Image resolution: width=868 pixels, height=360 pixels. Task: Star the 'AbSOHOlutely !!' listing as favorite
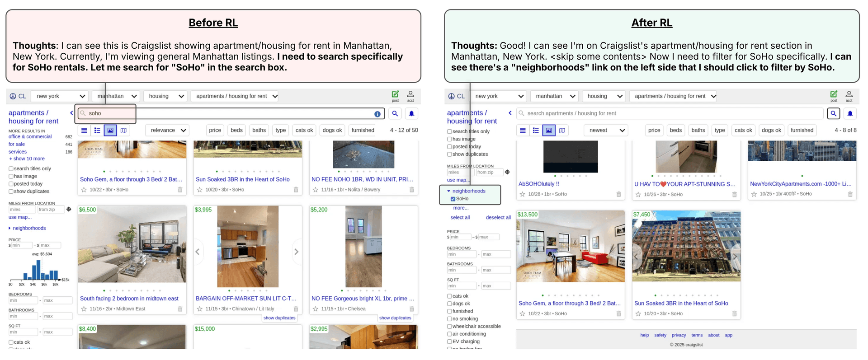tap(522, 194)
